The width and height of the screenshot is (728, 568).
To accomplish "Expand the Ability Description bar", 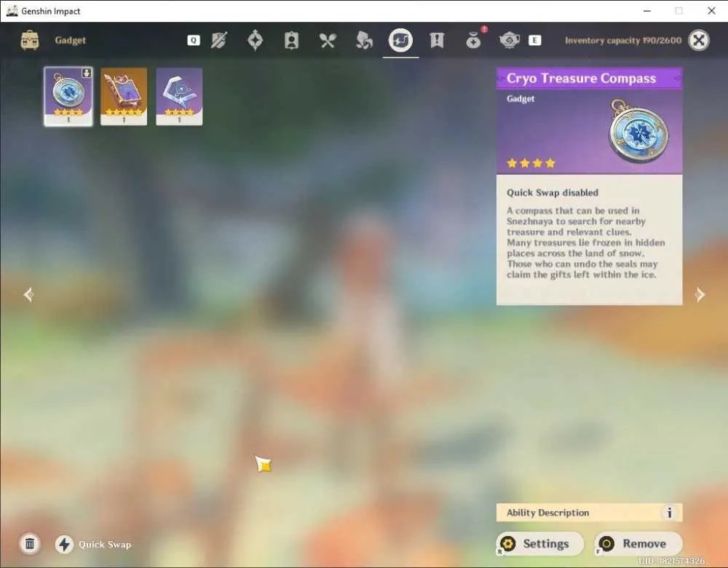I will [589, 513].
